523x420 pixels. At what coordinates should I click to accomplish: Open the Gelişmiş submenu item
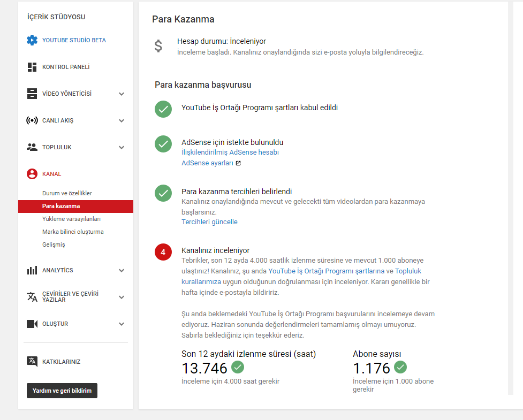pyautogui.click(x=54, y=245)
